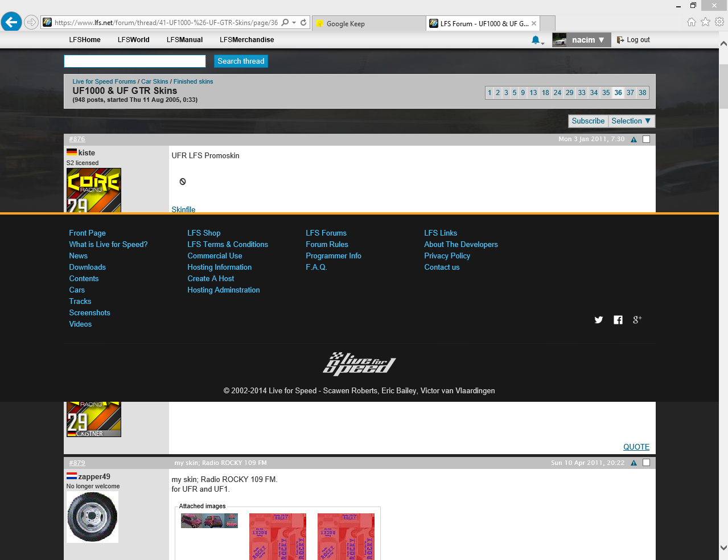Click the search thread input field

point(135,61)
